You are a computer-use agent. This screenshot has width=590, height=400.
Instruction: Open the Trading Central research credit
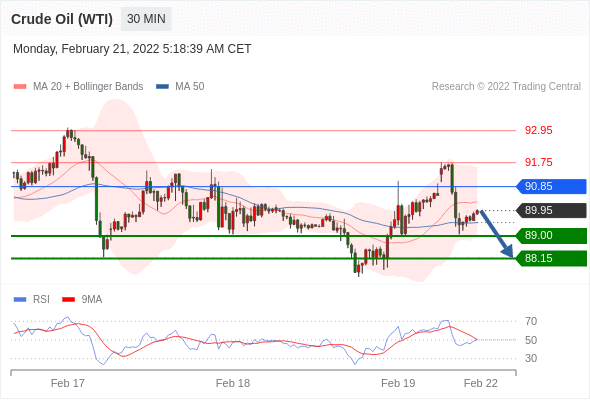point(506,86)
